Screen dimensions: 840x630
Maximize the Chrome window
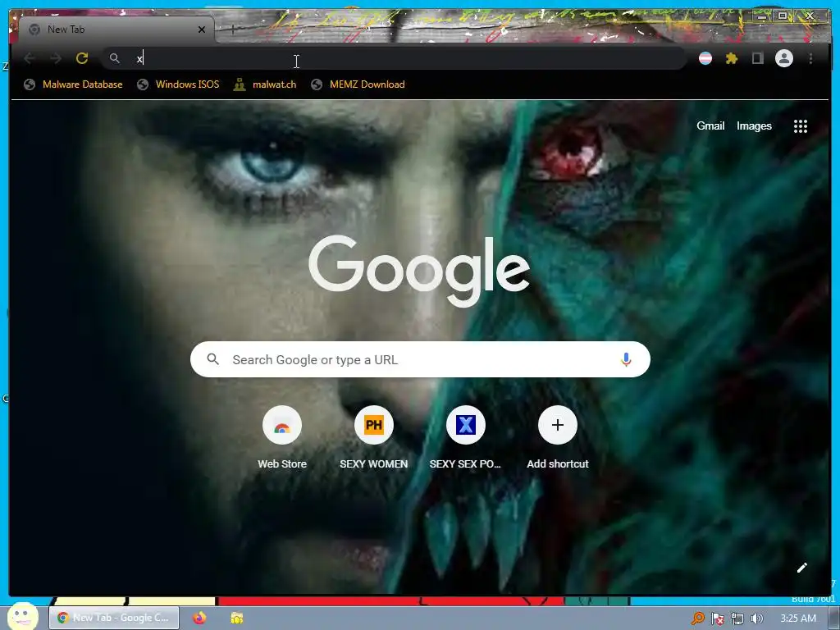pyautogui.click(x=783, y=16)
